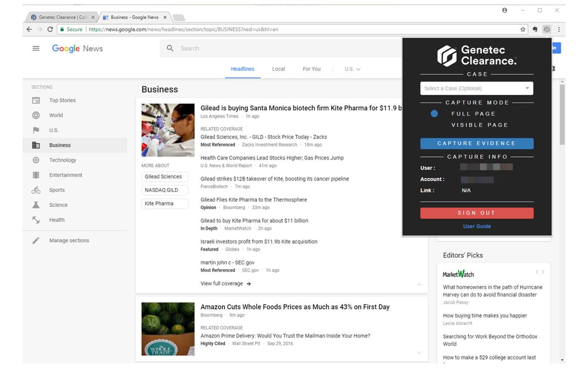The width and height of the screenshot is (588, 368).
Task: Close the Business - Google News browser tab
Action: pos(165,17)
